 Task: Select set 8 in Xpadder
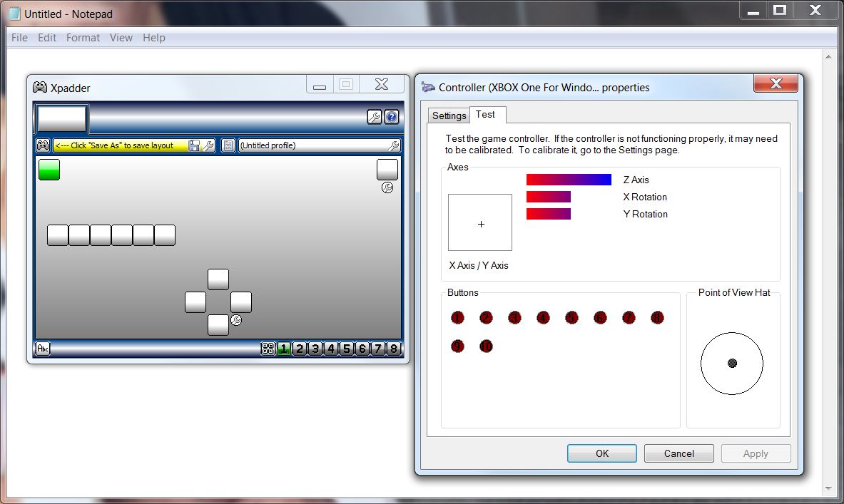pyautogui.click(x=394, y=349)
